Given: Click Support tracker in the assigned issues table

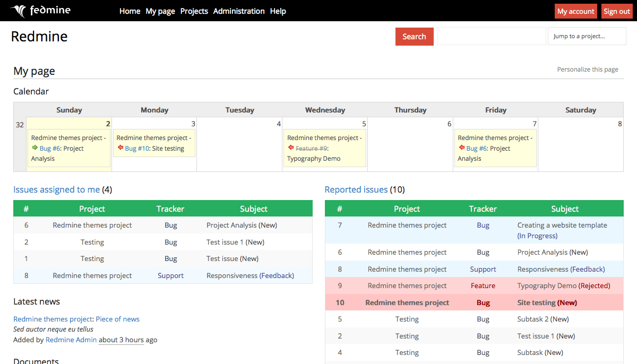Looking at the screenshot, I should tap(170, 275).
